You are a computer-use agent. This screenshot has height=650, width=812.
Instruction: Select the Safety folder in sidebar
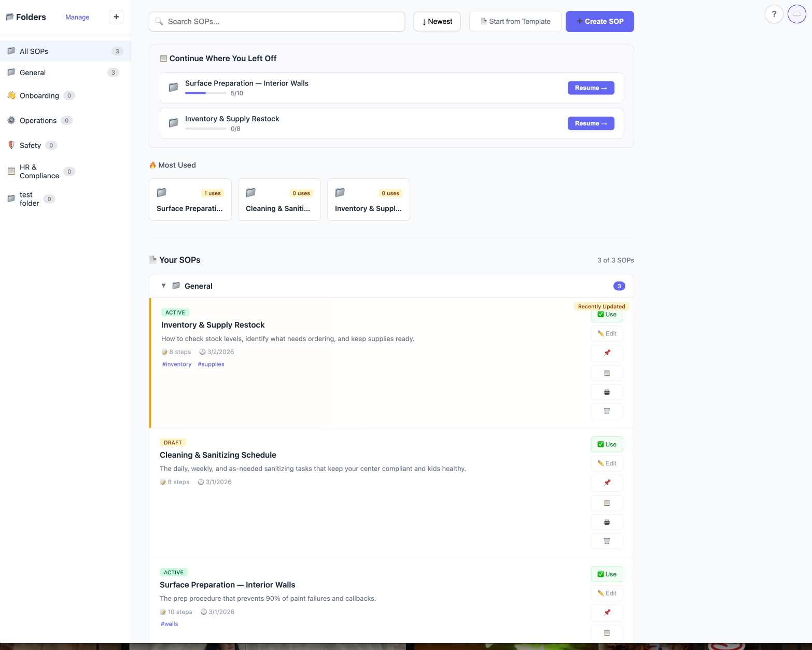30,146
